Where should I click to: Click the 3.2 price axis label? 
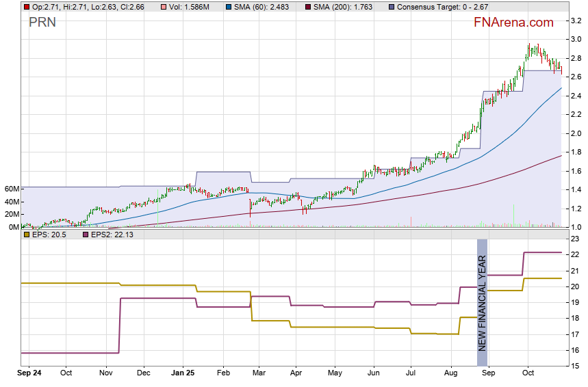[x=576, y=22]
